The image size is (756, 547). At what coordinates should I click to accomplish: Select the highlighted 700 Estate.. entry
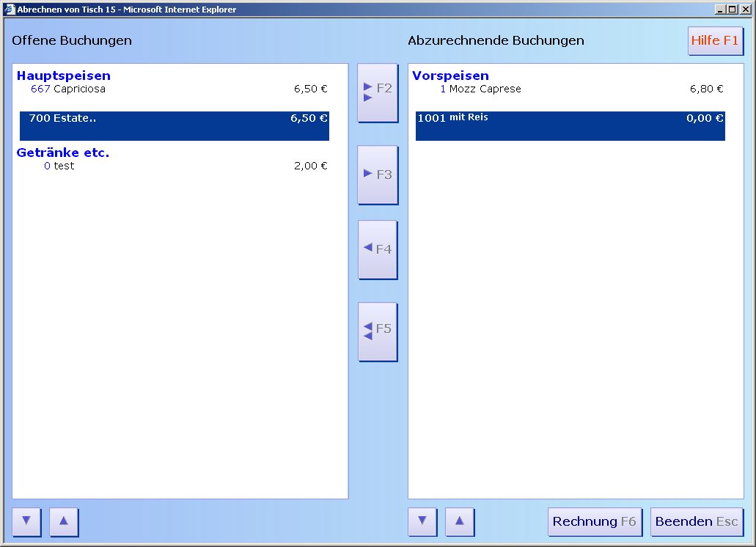pos(174,125)
